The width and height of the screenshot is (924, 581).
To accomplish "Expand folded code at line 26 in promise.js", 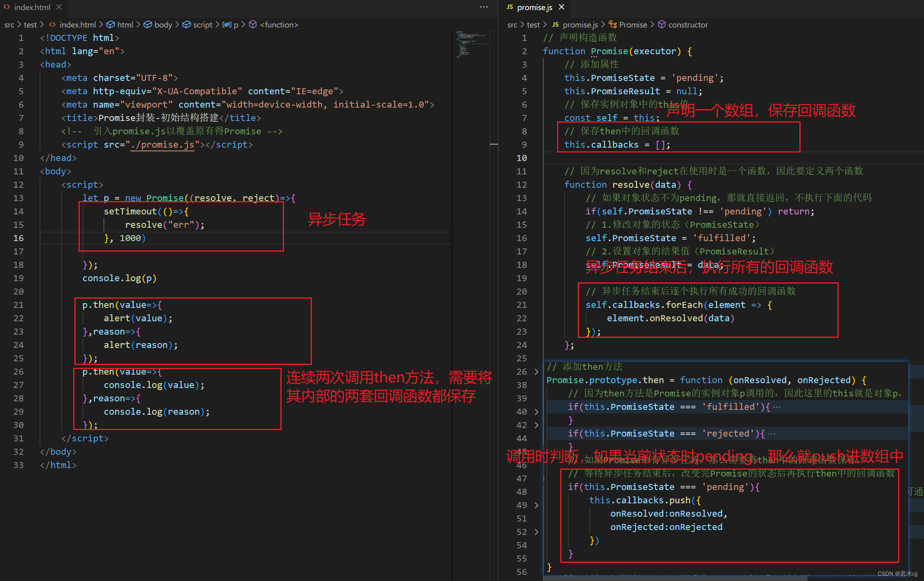I will click(536, 372).
